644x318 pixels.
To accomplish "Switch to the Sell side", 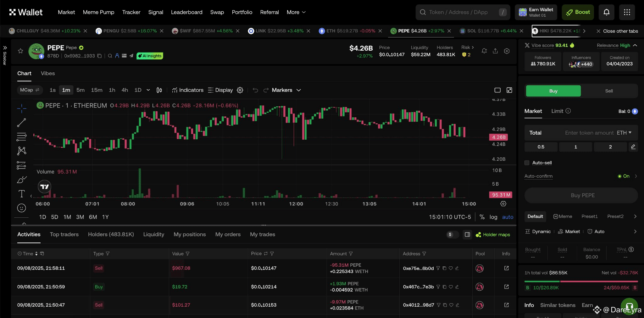I will tap(609, 91).
